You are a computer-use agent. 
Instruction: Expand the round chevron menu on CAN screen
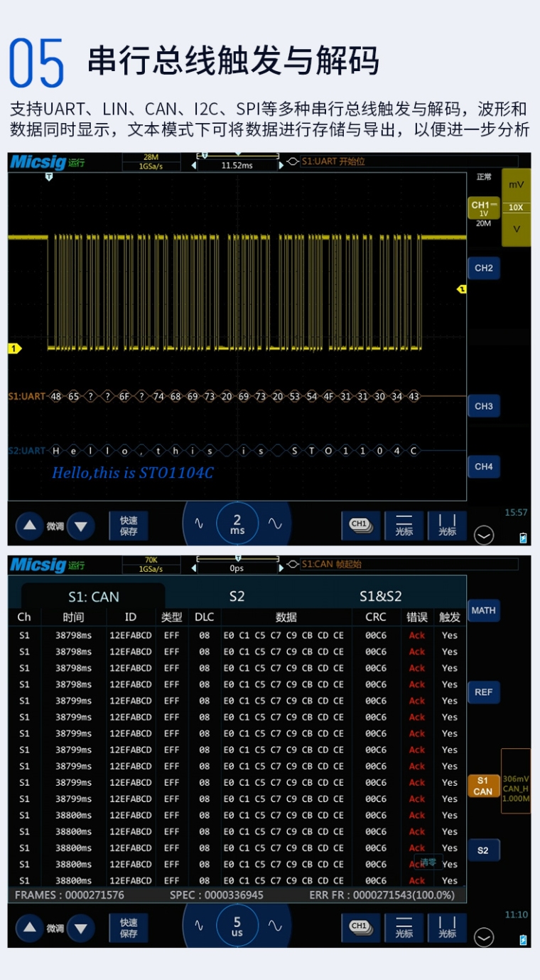[x=484, y=937]
